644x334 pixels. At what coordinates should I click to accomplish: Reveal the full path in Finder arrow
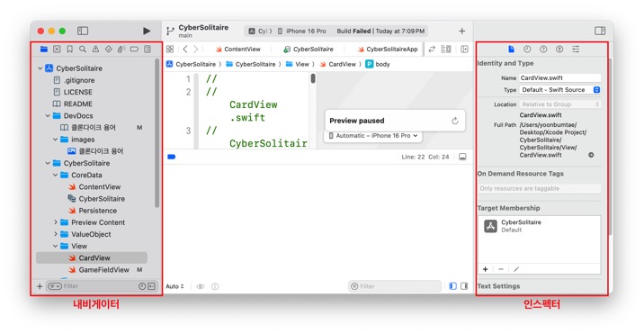pos(591,155)
